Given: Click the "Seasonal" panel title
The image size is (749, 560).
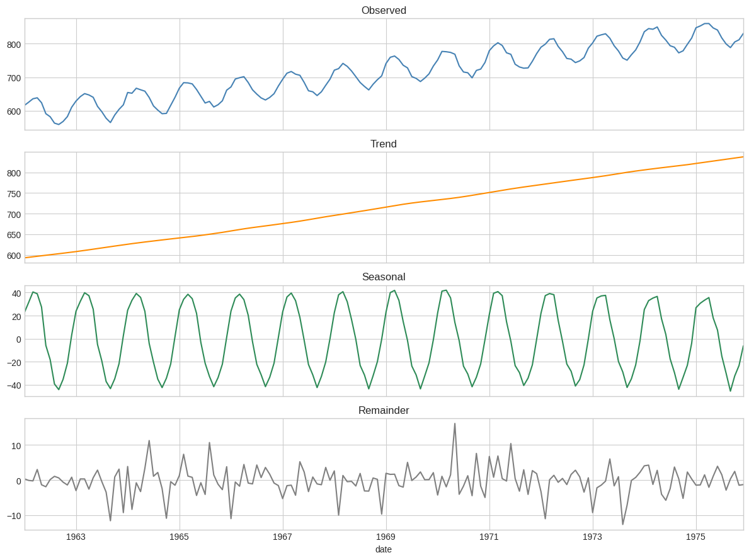Looking at the screenshot, I should coord(384,277).
